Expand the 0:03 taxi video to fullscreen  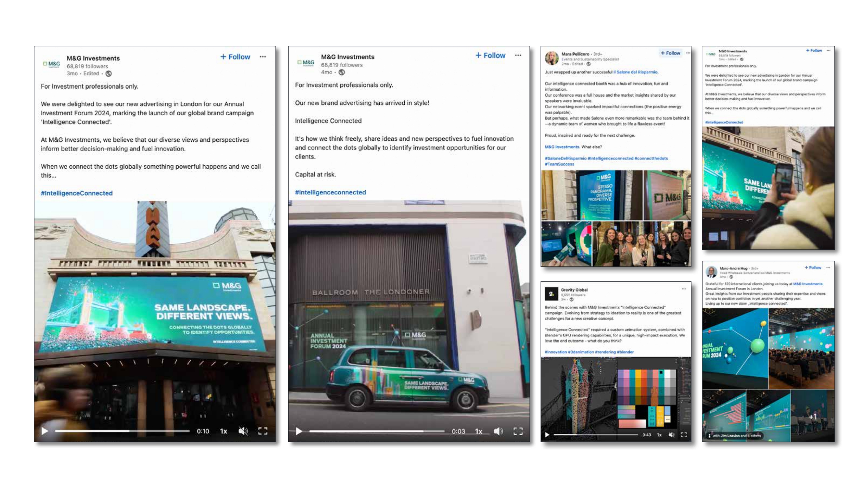pos(518,431)
